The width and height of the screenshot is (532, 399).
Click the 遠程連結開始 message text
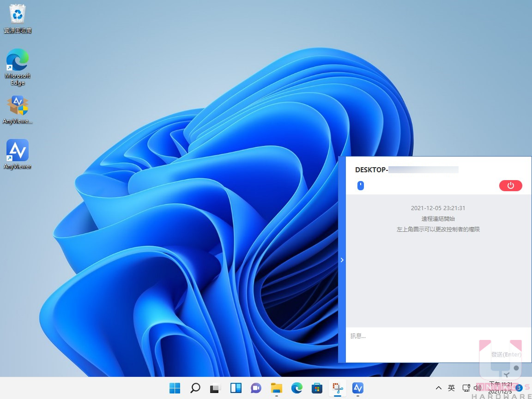(x=438, y=219)
